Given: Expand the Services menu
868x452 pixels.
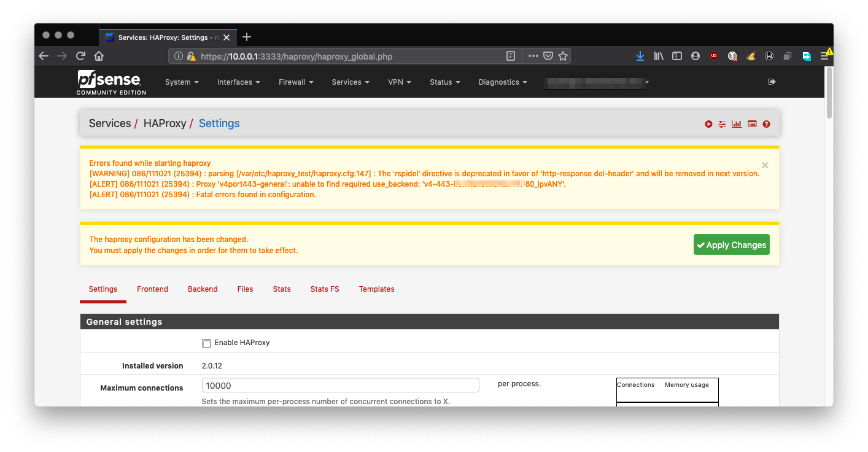Looking at the screenshot, I should [351, 82].
